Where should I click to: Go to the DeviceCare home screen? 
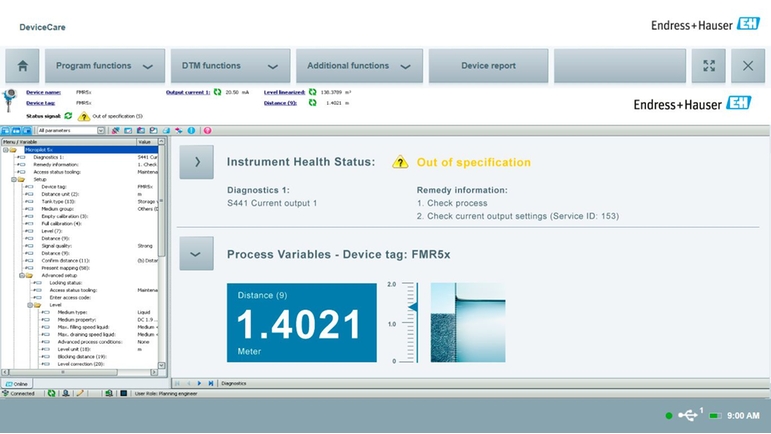click(22, 65)
